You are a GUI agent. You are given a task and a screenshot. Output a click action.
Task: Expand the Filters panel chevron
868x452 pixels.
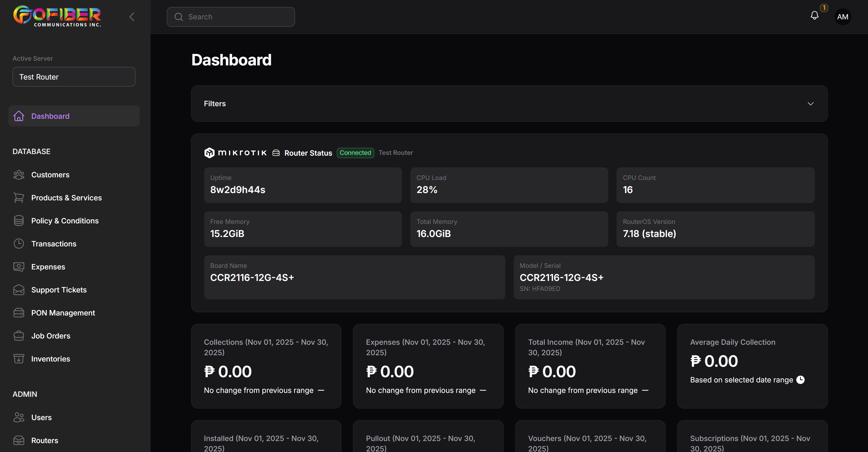point(810,104)
